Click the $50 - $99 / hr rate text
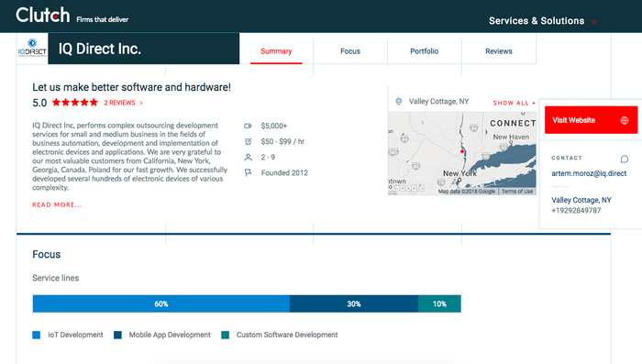 (282, 141)
